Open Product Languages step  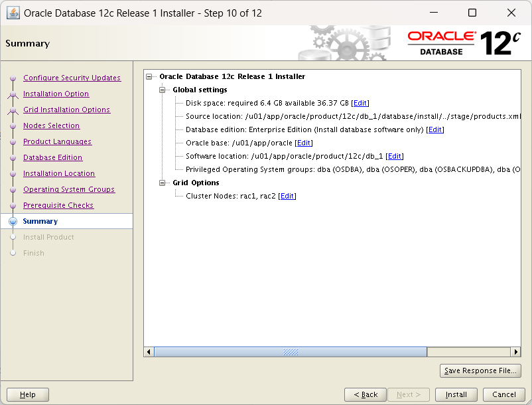click(x=57, y=141)
